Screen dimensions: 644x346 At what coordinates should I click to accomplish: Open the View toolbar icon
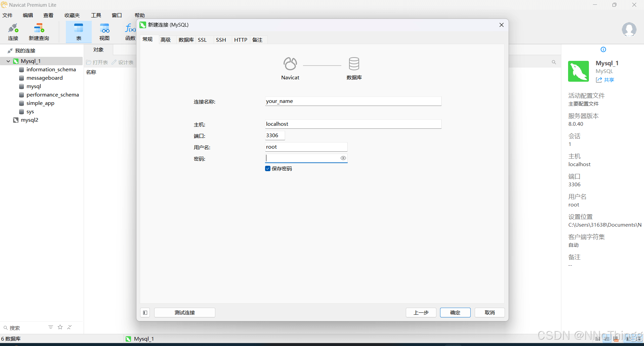(x=104, y=32)
